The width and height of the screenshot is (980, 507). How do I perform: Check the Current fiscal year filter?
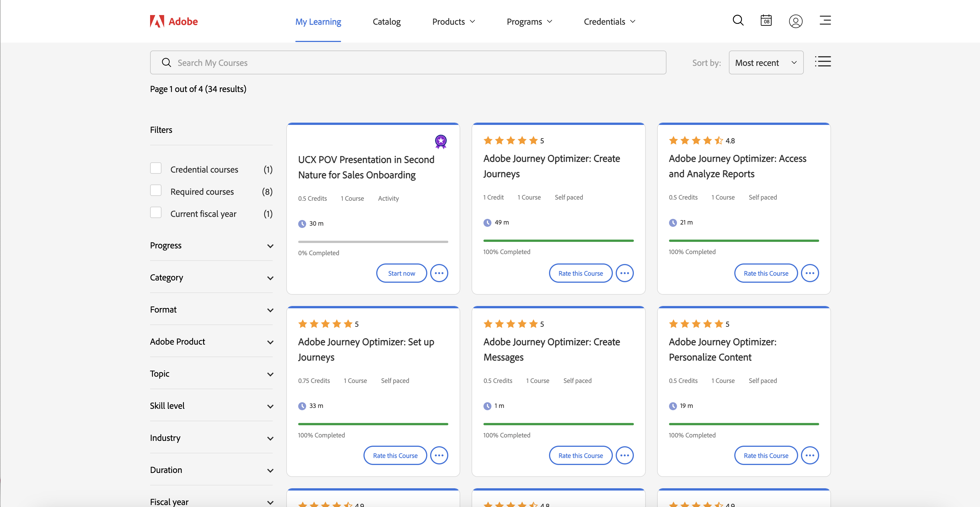coord(155,212)
